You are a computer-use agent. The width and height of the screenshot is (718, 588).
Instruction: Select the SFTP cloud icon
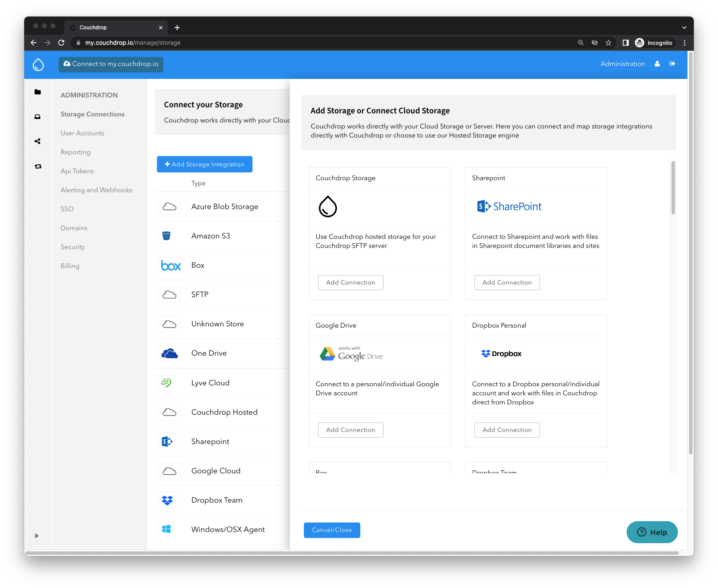(x=169, y=295)
